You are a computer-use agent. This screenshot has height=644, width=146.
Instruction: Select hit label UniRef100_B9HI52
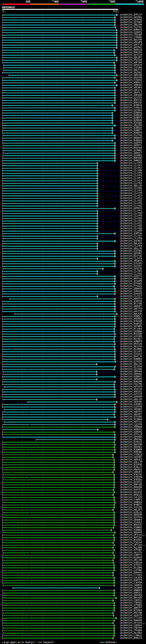[x=131, y=103]
